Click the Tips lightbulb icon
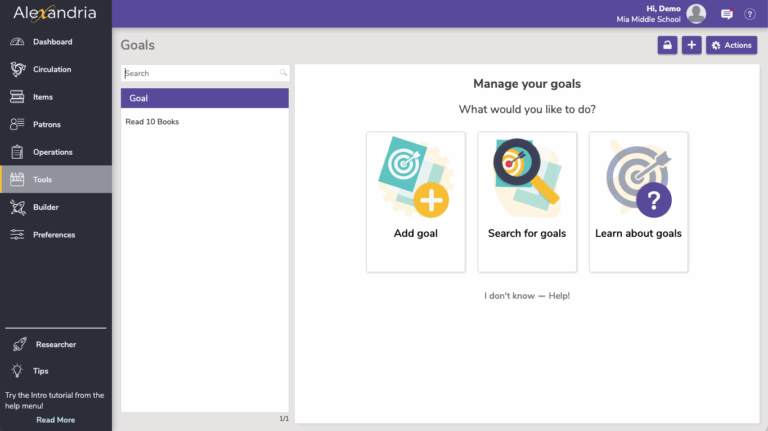 18,371
